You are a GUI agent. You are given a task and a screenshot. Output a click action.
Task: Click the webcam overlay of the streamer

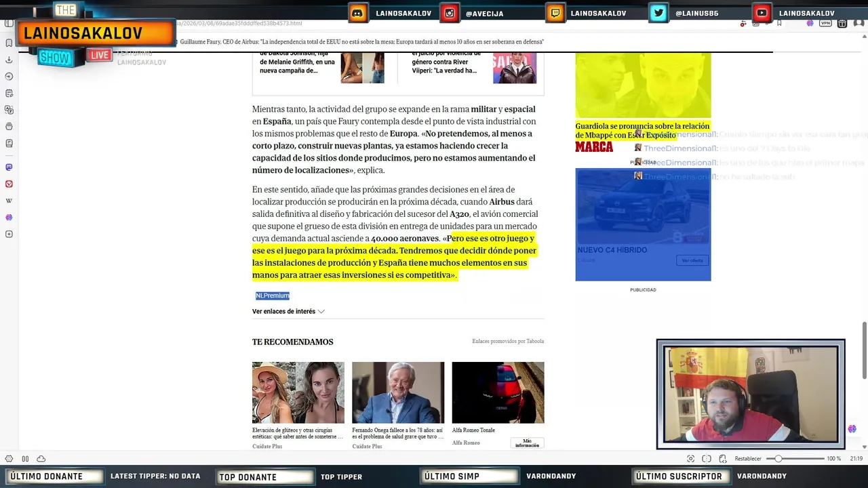tap(751, 394)
